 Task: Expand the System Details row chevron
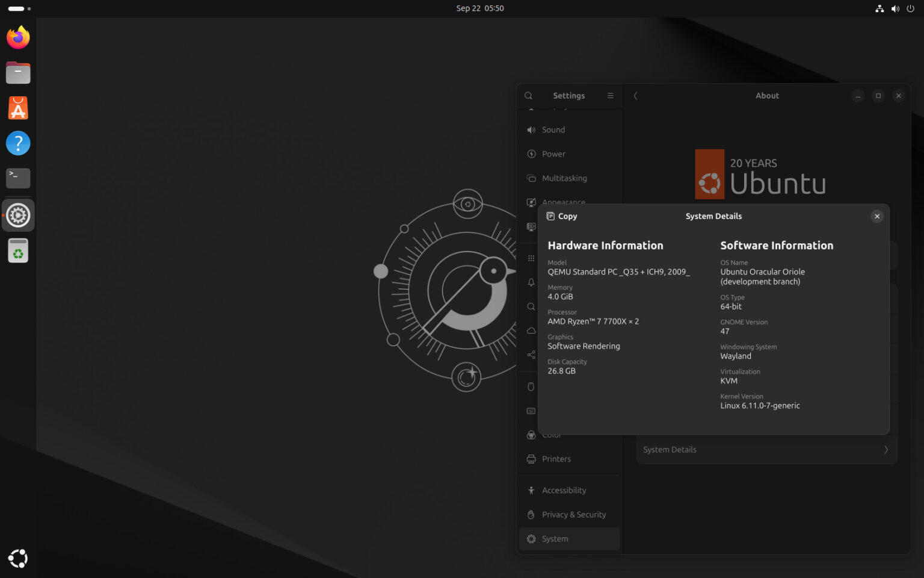(x=885, y=449)
